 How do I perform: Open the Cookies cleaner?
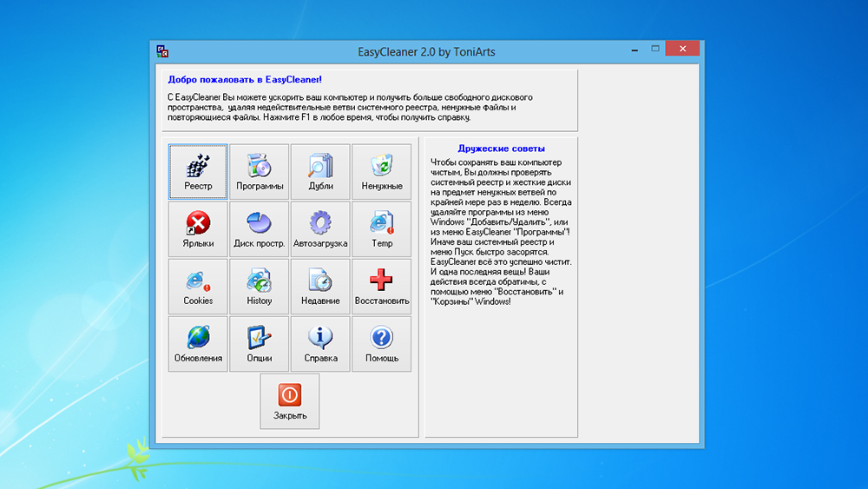click(198, 287)
